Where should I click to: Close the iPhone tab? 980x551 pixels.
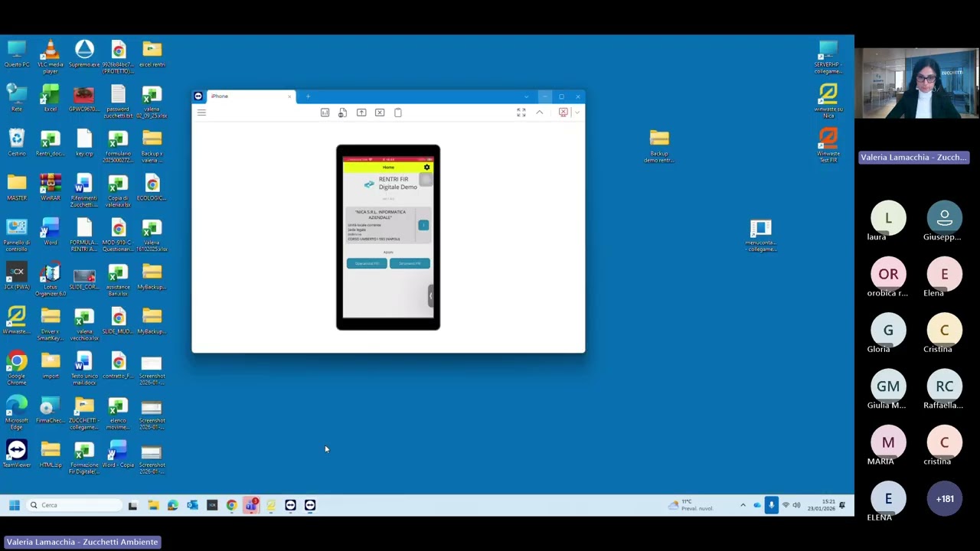289,96
